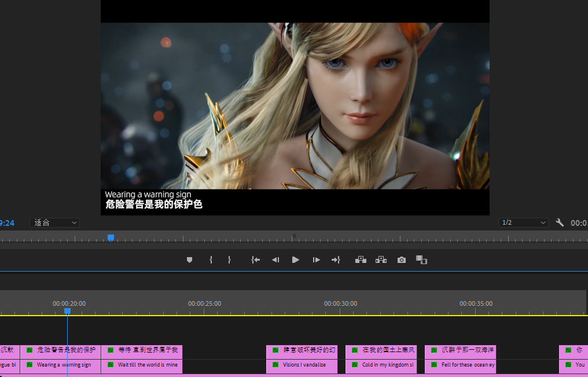The image size is (588, 377).
Task: Click the Mark Out bracket button
Action: click(229, 260)
